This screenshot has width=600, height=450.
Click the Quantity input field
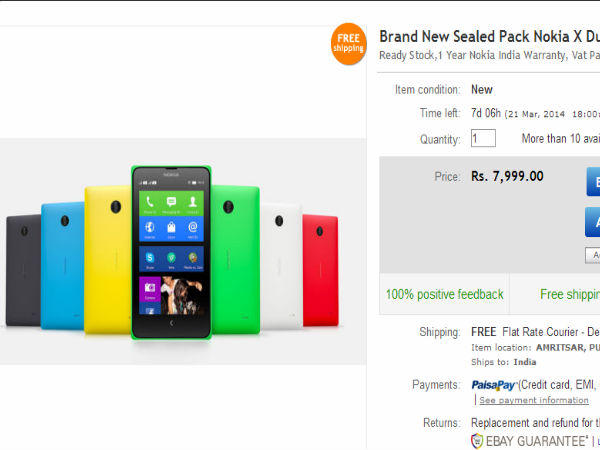pos(483,138)
